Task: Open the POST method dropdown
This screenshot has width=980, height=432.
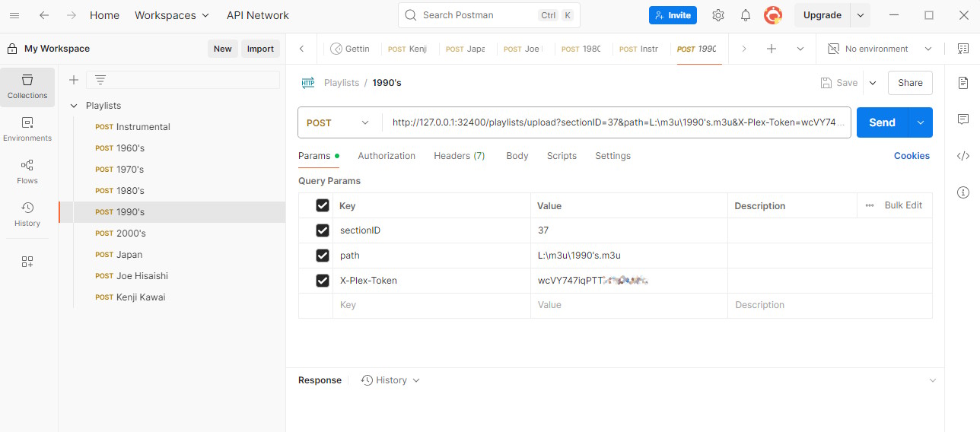Action: click(339, 122)
